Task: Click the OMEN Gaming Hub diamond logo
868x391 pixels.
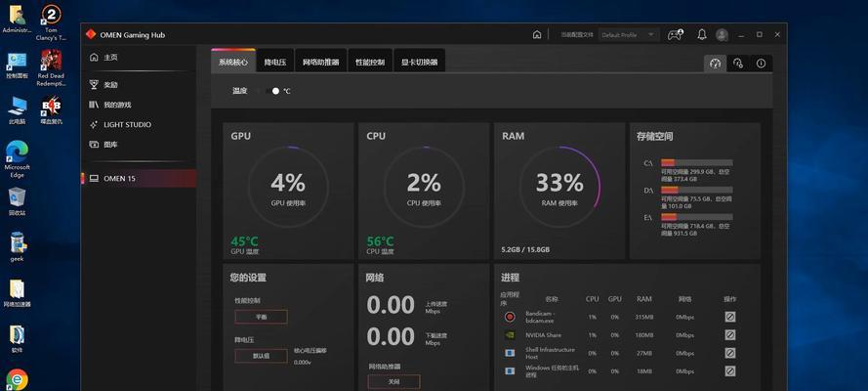Action: point(91,34)
